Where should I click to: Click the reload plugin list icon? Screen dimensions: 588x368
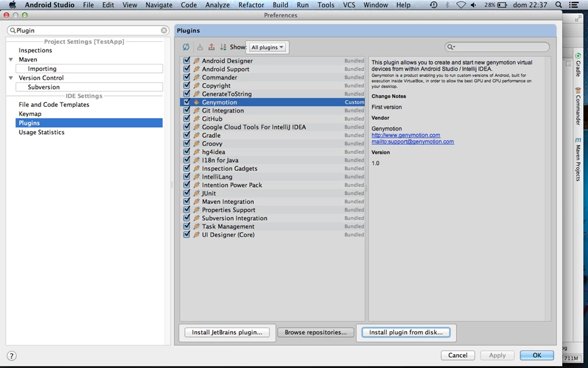point(186,47)
